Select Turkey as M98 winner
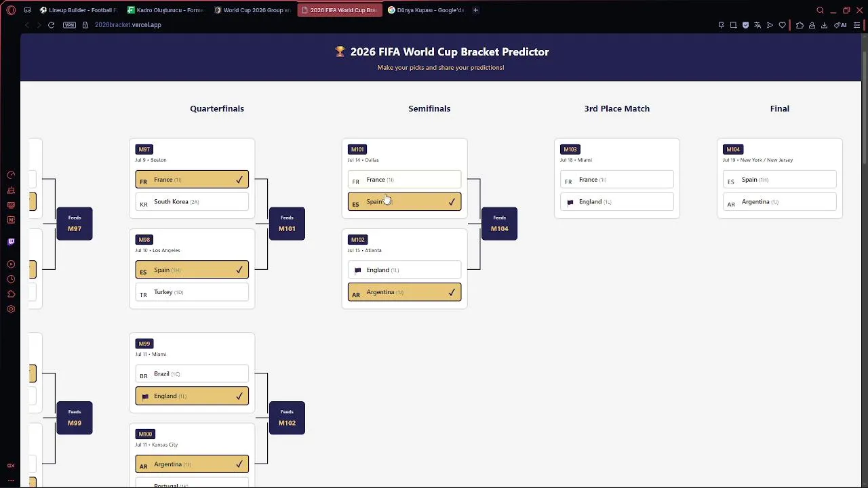 tap(192, 292)
